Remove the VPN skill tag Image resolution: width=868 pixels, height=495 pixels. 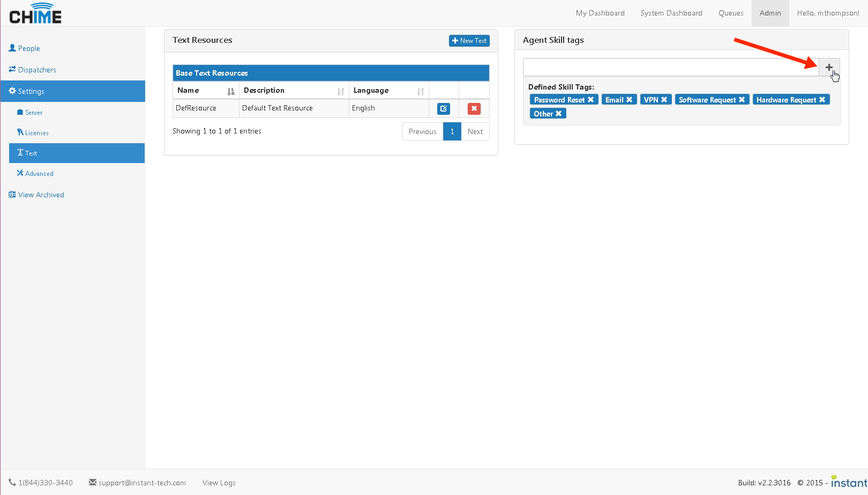click(664, 100)
